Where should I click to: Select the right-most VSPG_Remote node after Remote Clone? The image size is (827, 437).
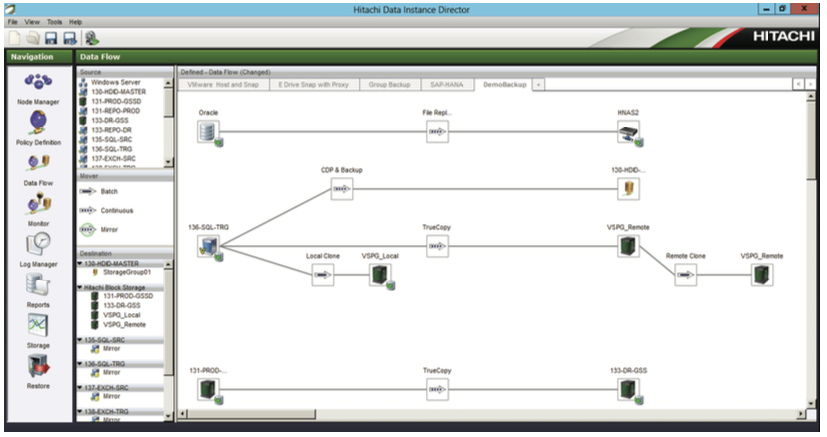coord(762,275)
